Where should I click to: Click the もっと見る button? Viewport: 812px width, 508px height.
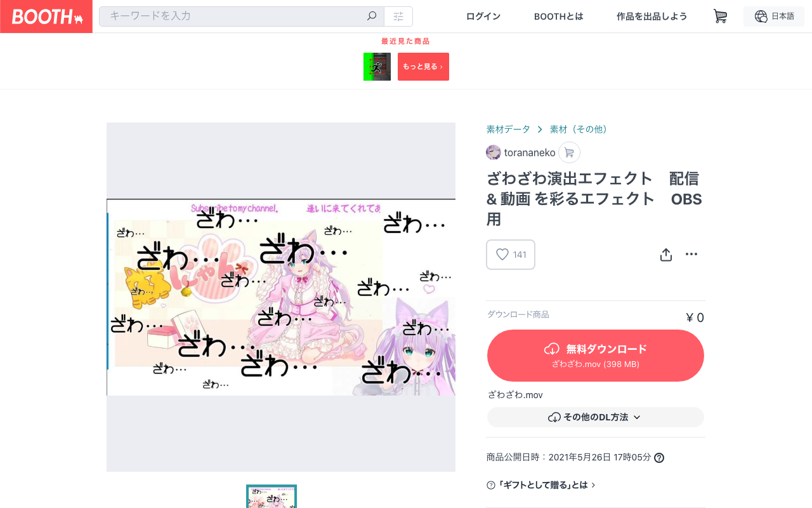[x=423, y=67]
